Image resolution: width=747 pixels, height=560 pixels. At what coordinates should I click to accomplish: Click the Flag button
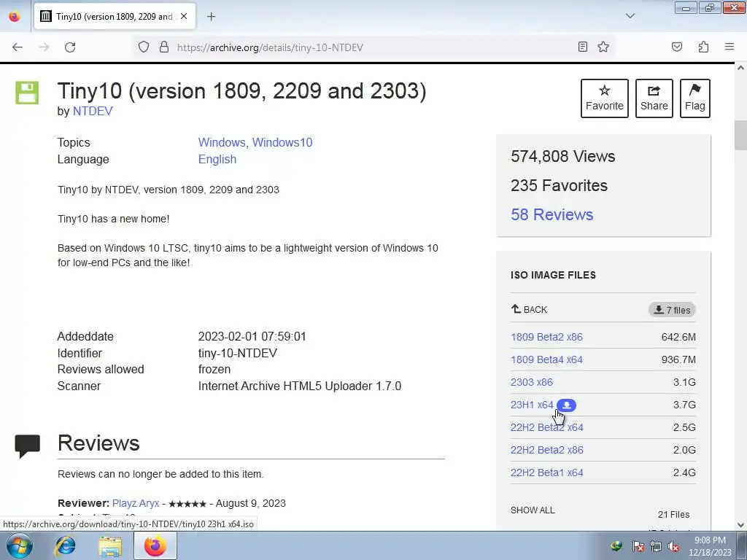coord(695,98)
